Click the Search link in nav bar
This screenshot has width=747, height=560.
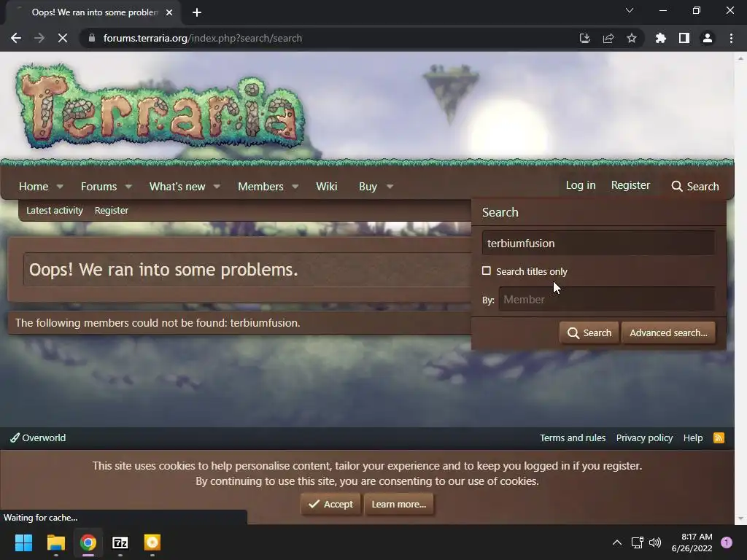[x=695, y=186]
